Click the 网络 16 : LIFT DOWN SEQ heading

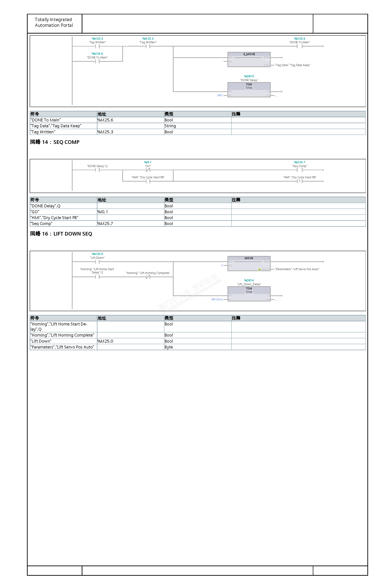click(x=61, y=234)
